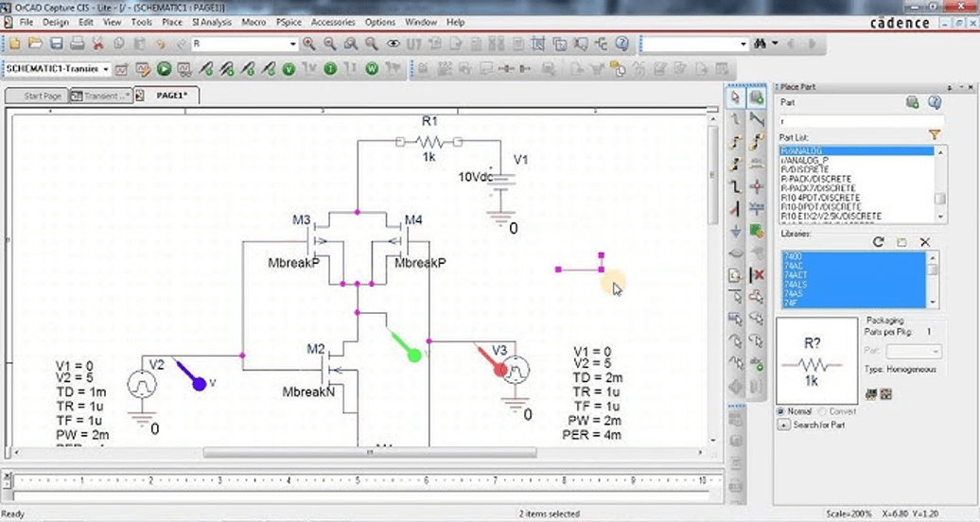Open the File menu
Image resolution: width=980 pixels, height=522 pixels.
pos(26,22)
